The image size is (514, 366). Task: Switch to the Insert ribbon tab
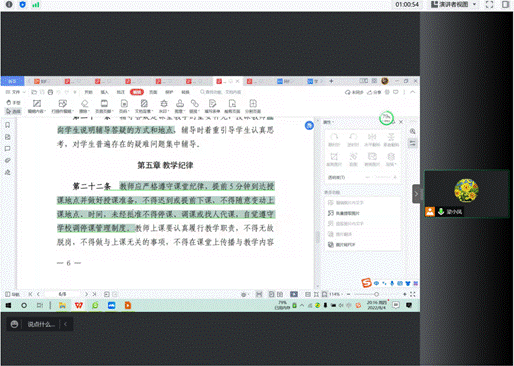pyautogui.click(x=105, y=92)
